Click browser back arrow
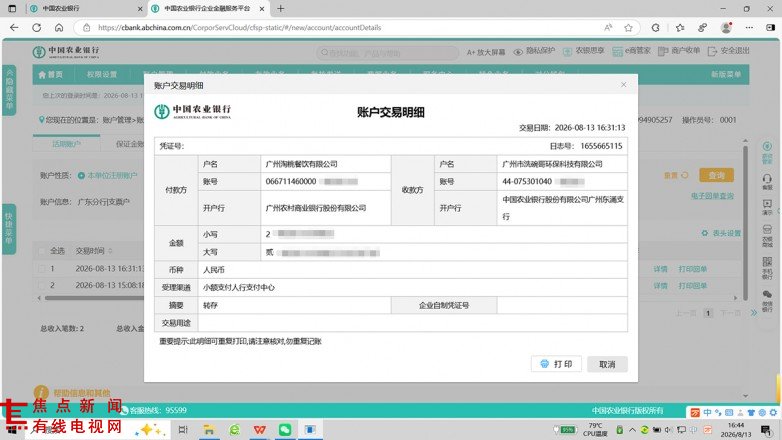 coord(14,27)
